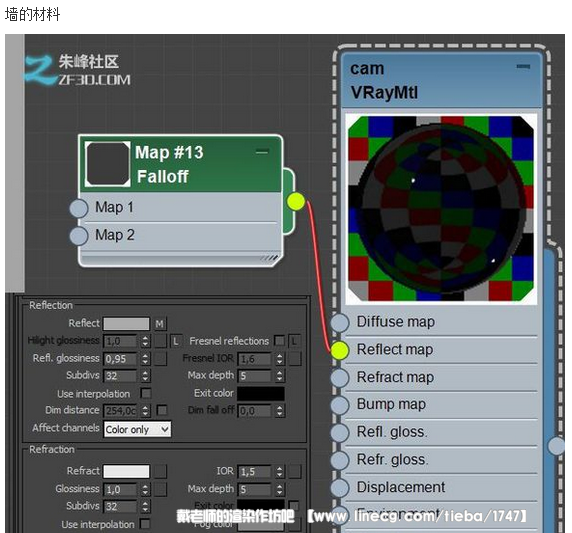Viewport: 572px width, 533px height.
Task: Click the Refr. gloss. input socket
Action: (x=340, y=460)
